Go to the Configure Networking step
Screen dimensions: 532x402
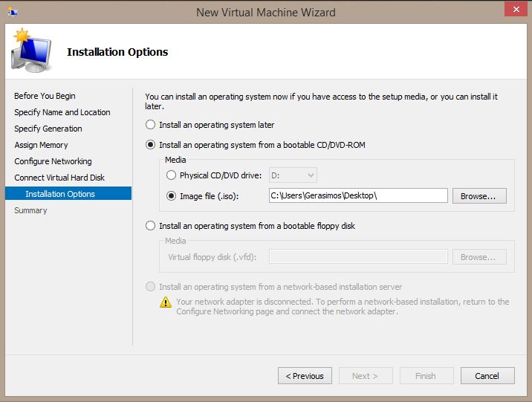[x=53, y=161]
